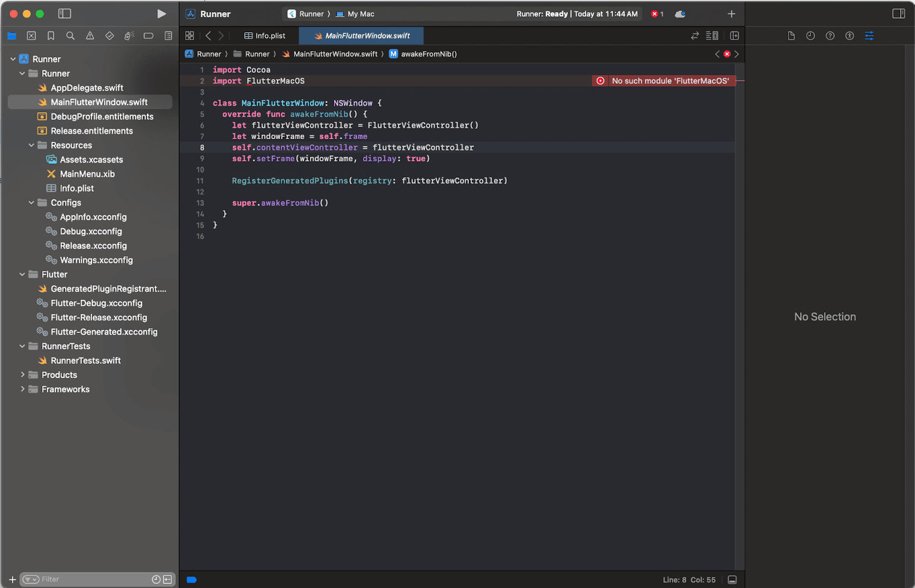Expand the Products folder
Image resolution: width=915 pixels, height=588 pixels.
point(22,374)
